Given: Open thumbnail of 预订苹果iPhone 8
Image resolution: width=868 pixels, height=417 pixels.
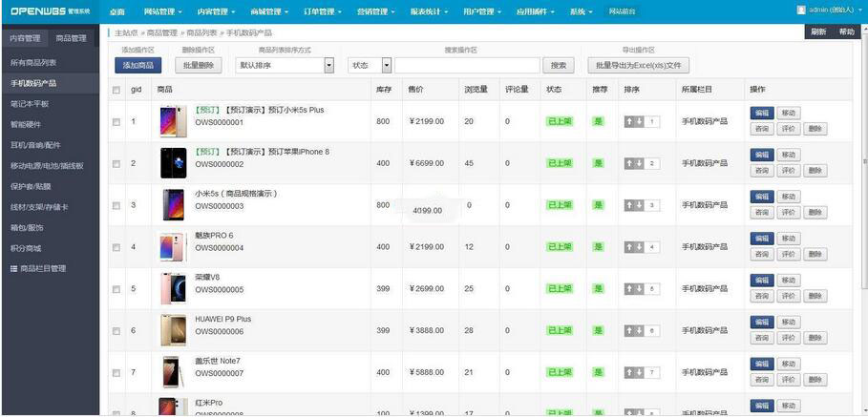Looking at the screenshot, I should point(173,163).
